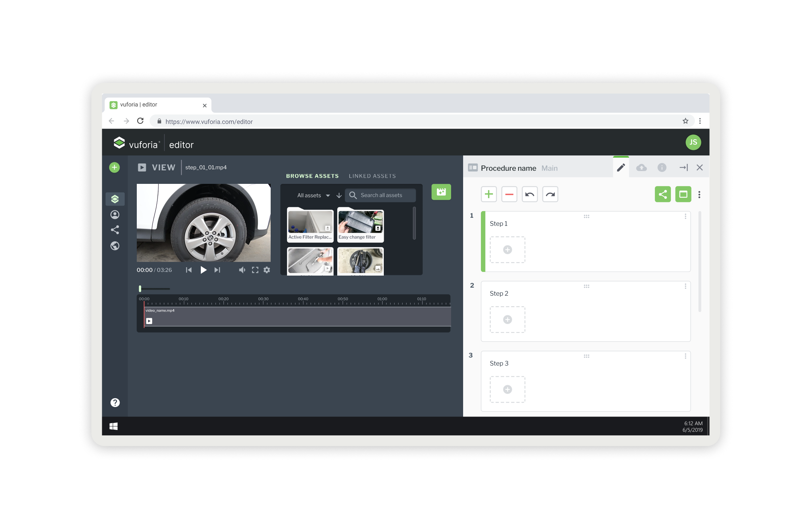Open the help question mark icon
This screenshot has width=812, height=529.
pos(115,403)
